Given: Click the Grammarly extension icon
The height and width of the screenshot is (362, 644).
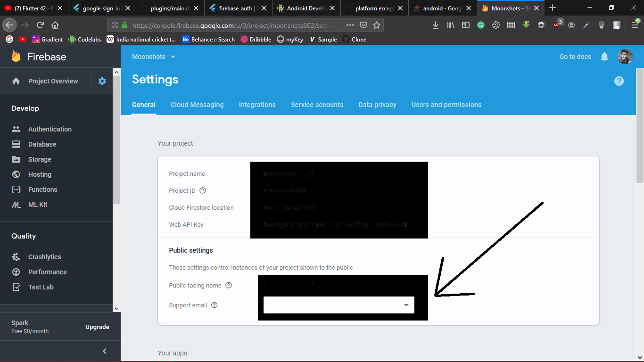Looking at the screenshot, I should 481,25.
